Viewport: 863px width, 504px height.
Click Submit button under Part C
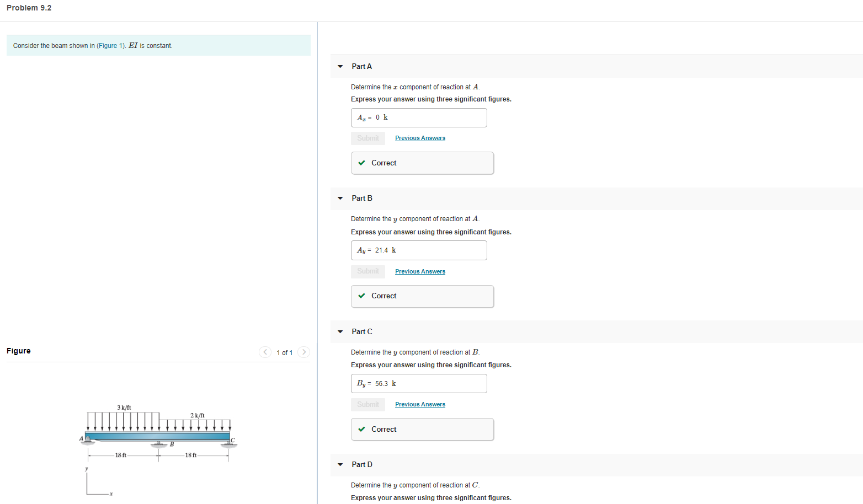point(368,405)
